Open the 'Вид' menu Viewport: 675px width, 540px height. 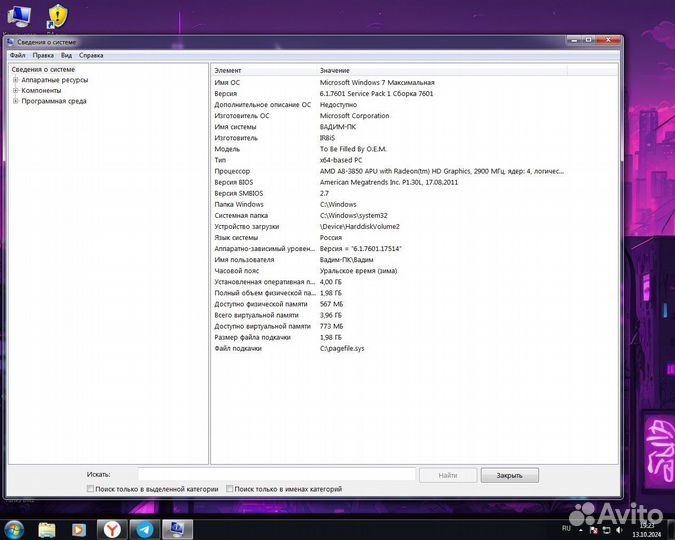(x=66, y=55)
